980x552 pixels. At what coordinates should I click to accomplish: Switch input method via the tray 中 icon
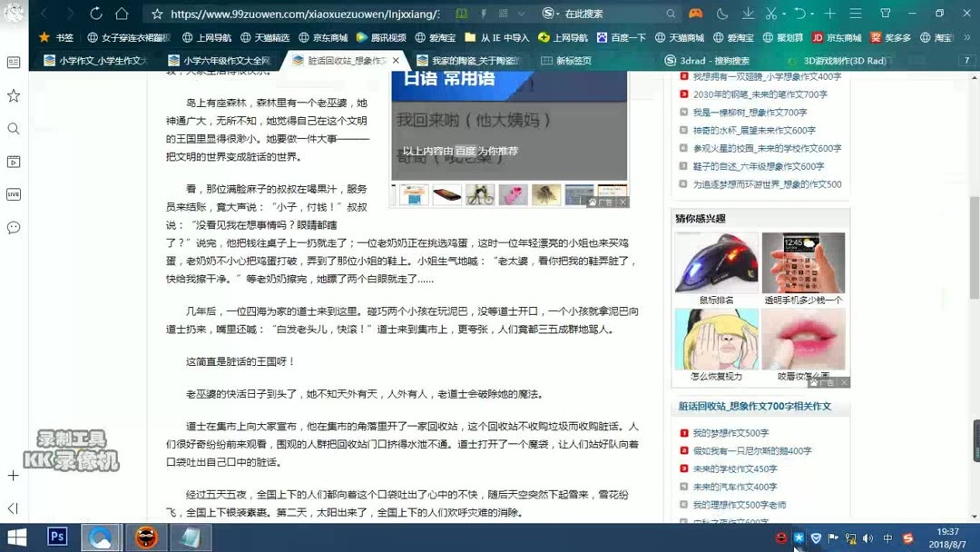887,537
